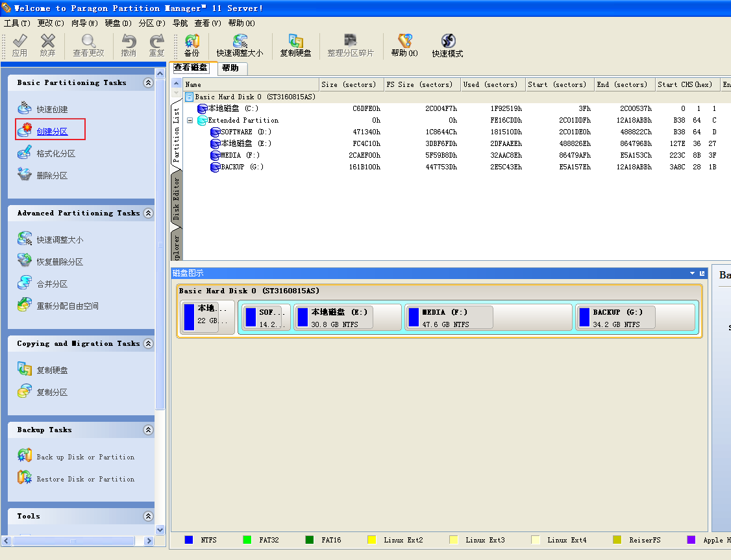Click Restore Disk or Partition task
The height and width of the screenshot is (560, 731).
[85, 480]
